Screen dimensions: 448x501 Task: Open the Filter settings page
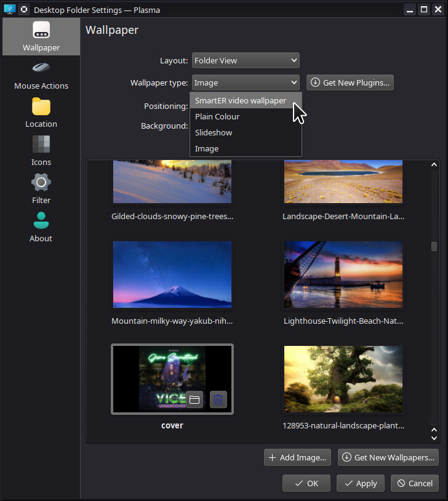[x=41, y=190]
